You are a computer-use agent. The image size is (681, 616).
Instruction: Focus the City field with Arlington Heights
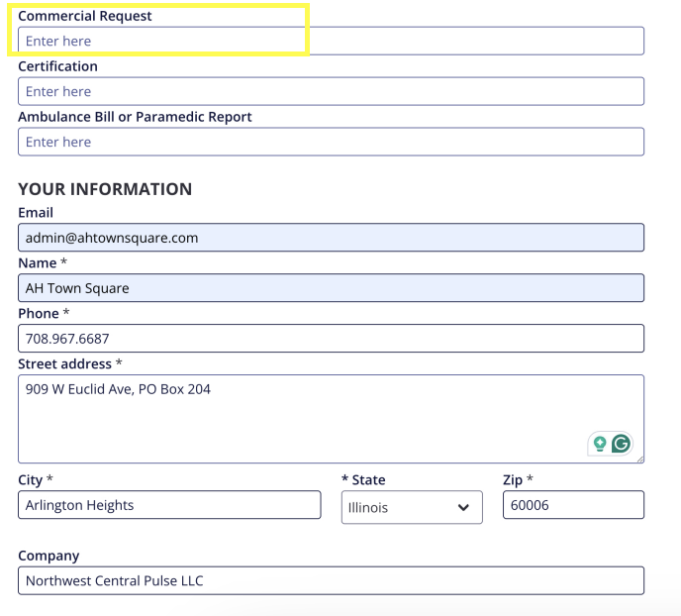[169, 505]
